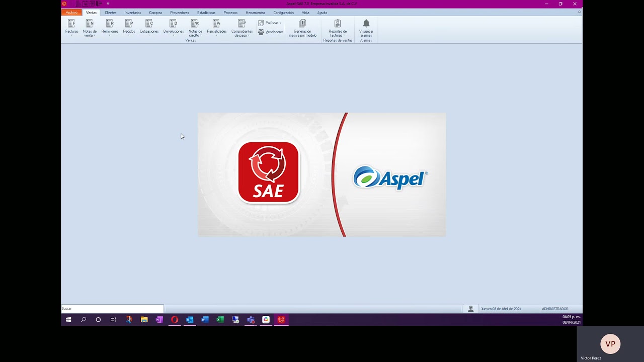Expand the arrow under Facturas
Image resolution: width=644 pixels, height=362 pixels.
click(x=71, y=35)
